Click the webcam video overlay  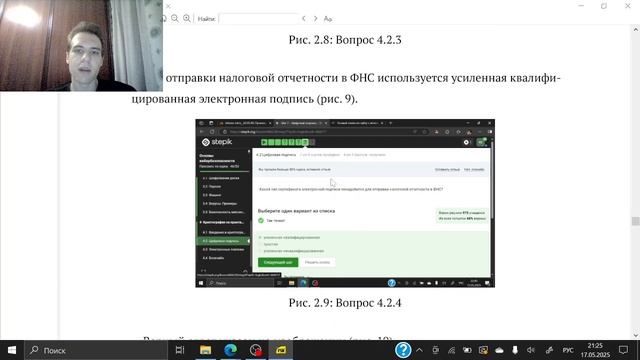coord(81,45)
